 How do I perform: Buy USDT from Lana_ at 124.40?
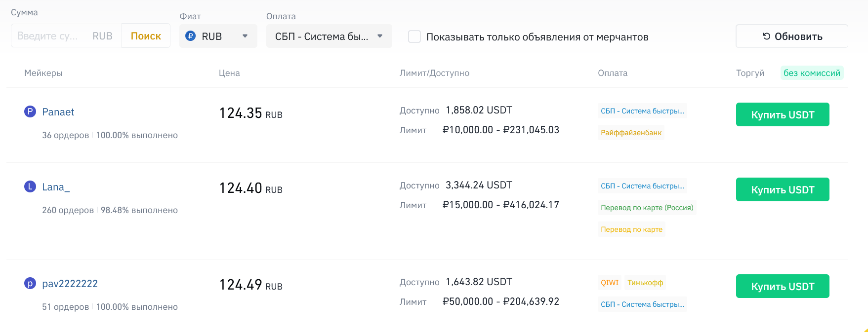[x=782, y=189]
